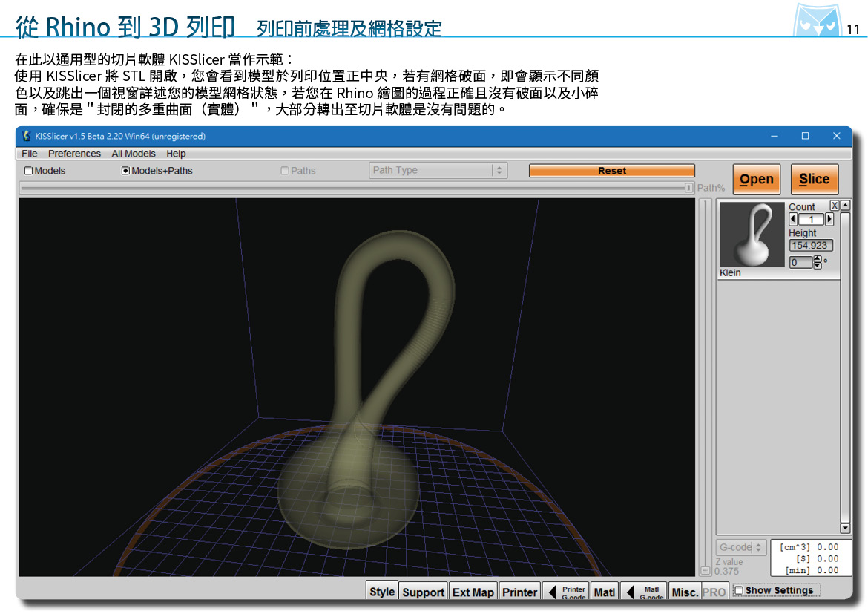
Task: Click the vertical Z value slider handle
Action: (x=706, y=570)
